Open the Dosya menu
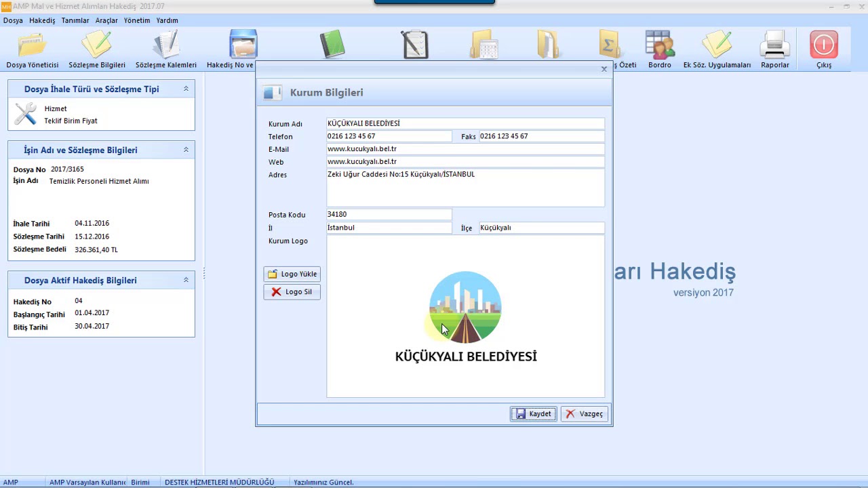This screenshot has height=488, width=868. point(13,20)
